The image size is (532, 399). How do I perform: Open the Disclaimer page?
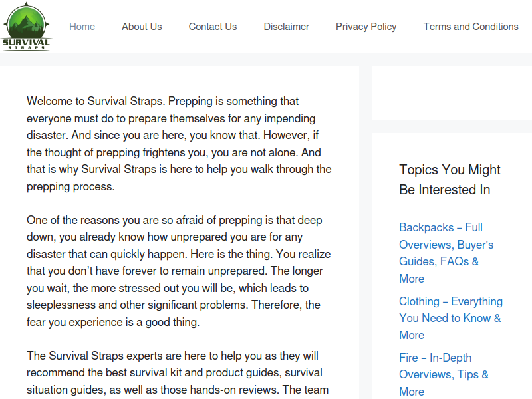(287, 27)
